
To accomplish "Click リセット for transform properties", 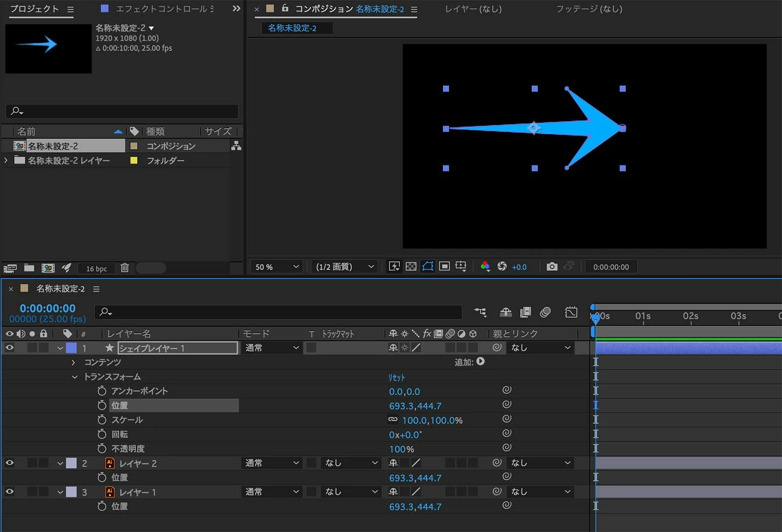I will click(397, 377).
